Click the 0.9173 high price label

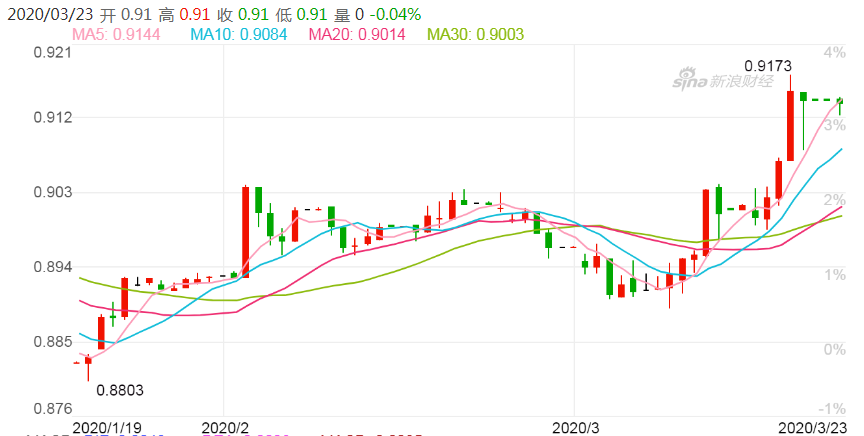click(x=768, y=66)
